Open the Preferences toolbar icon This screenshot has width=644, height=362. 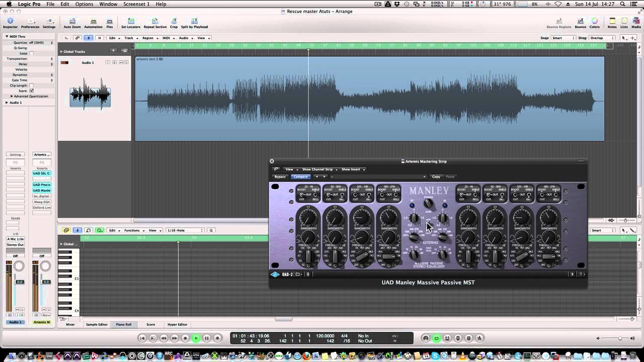click(30, 23)
